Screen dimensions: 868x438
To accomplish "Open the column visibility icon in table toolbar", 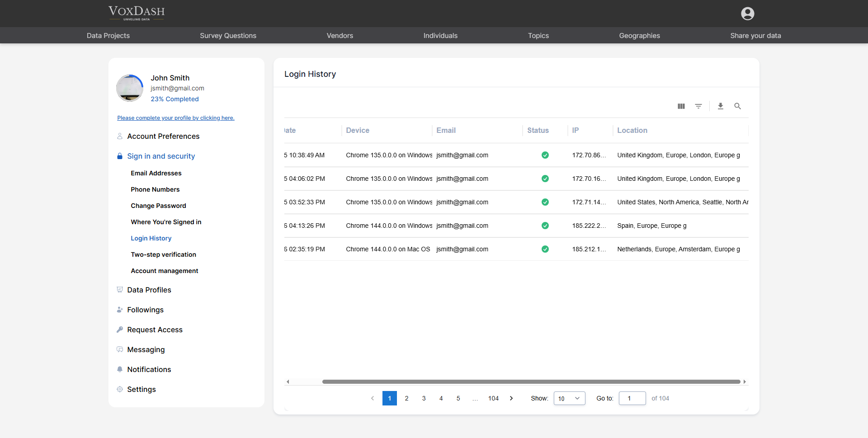I will [x=681, y=106].
